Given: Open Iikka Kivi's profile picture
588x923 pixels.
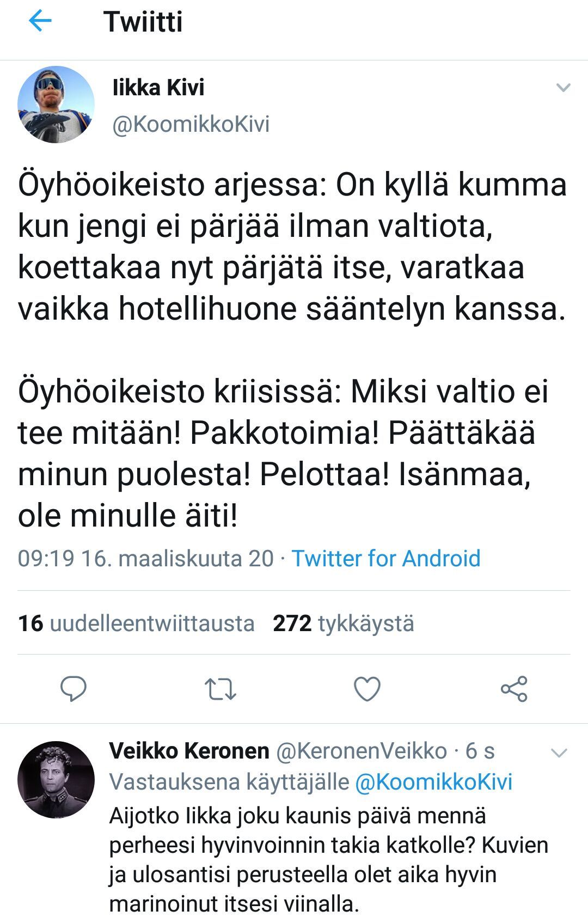Looking at the screenshot, I should tap(56, 105).
